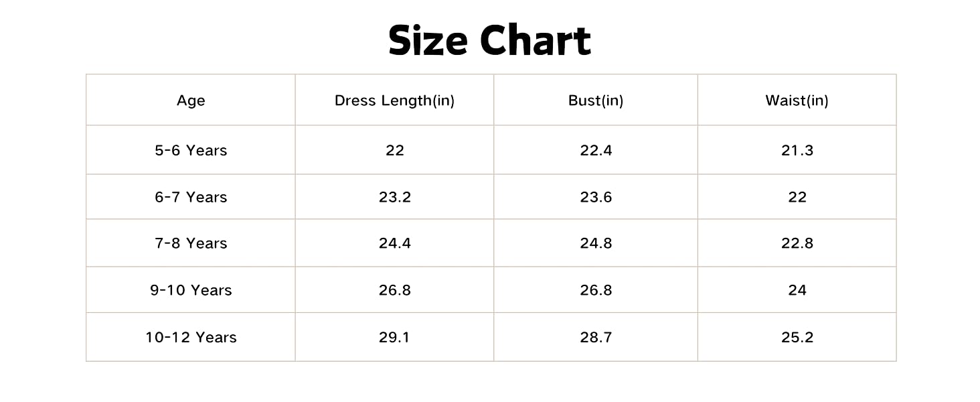This screenshot has height=402, width=980.
Task: Click the Size Chart title
Action: click(489, 40)
